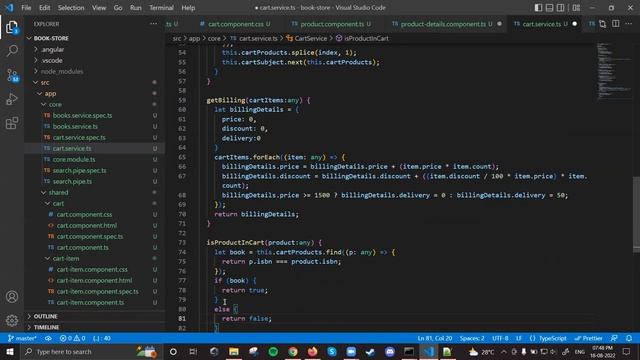Screen dimensions: 640x360
Task: Customize layout icon in title bar
Action: 576,8
